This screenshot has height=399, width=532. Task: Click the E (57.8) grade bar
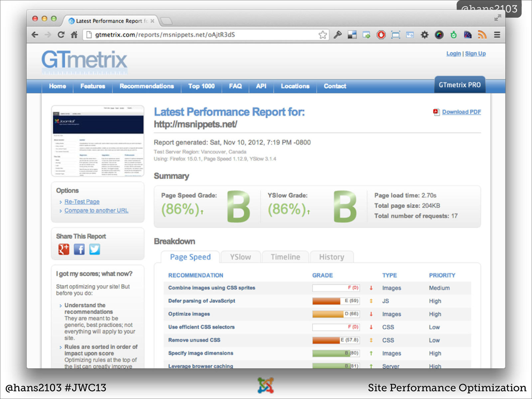pyautogui.click(x=336, y=340)
